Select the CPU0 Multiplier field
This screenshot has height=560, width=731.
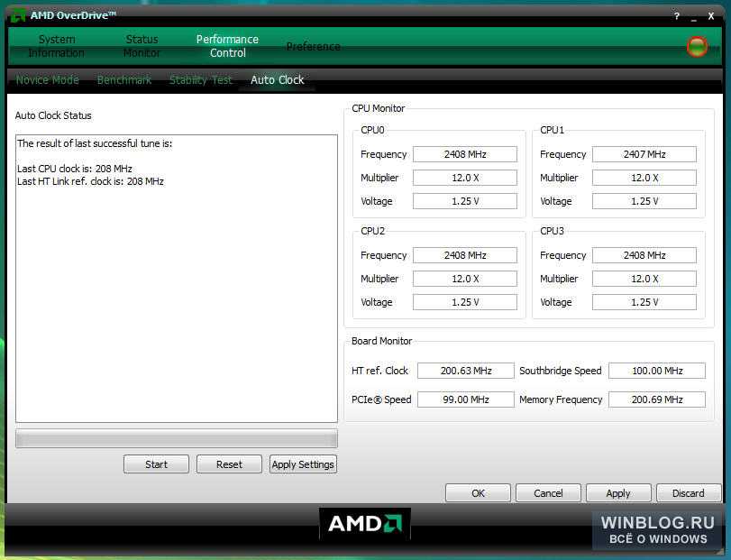coord(465,178)
